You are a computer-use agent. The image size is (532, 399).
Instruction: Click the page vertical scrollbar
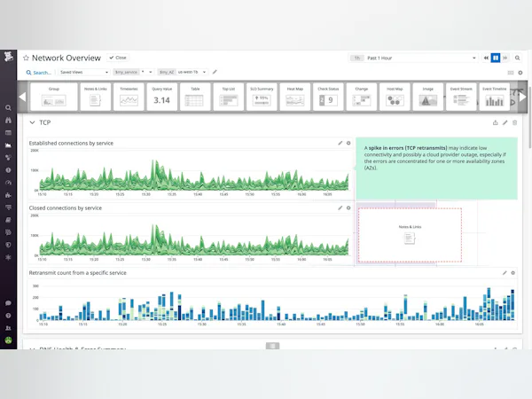point(530,119)
